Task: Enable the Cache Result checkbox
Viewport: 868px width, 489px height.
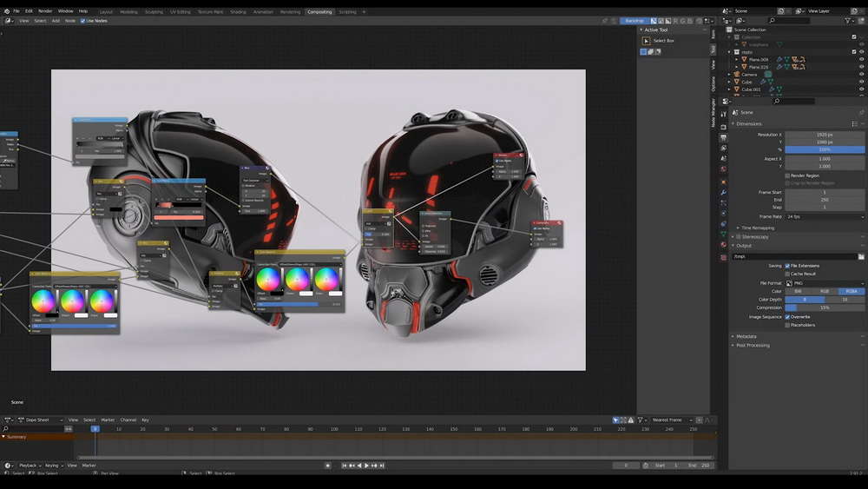Action: (x=787, y=274)
